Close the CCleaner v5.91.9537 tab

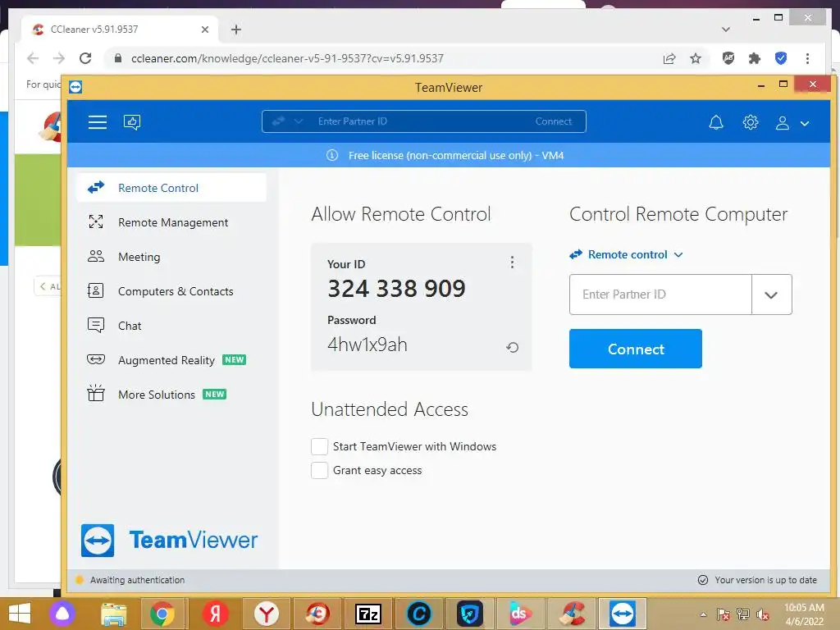204,30
